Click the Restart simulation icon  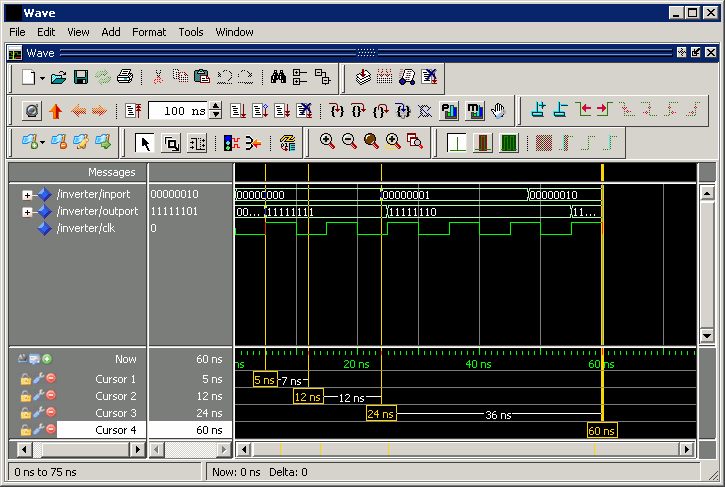tap(32, 111)
